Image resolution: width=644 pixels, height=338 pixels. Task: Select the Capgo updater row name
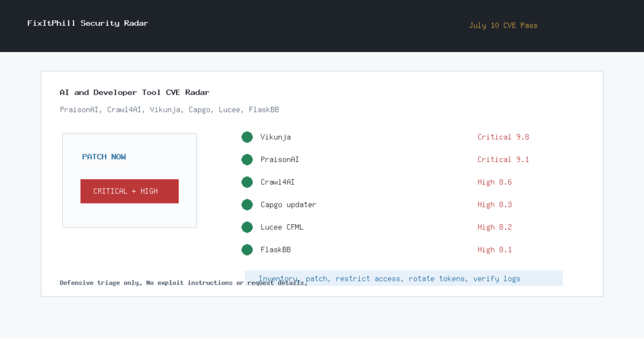point(288,205)
